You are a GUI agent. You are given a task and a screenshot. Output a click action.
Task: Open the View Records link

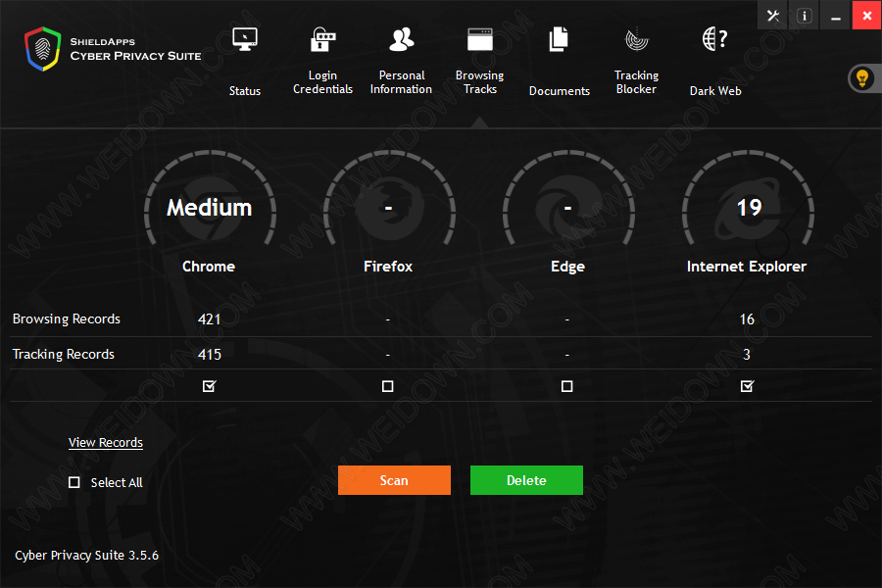106,442
